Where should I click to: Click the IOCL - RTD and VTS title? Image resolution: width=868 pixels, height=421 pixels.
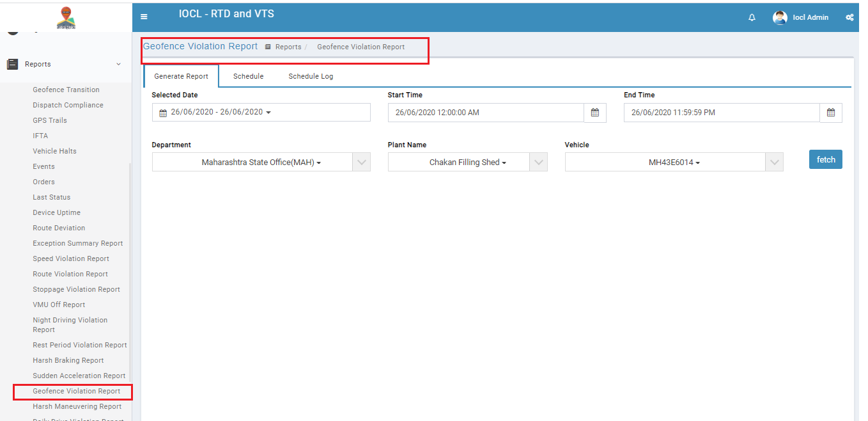click(226, 13)
